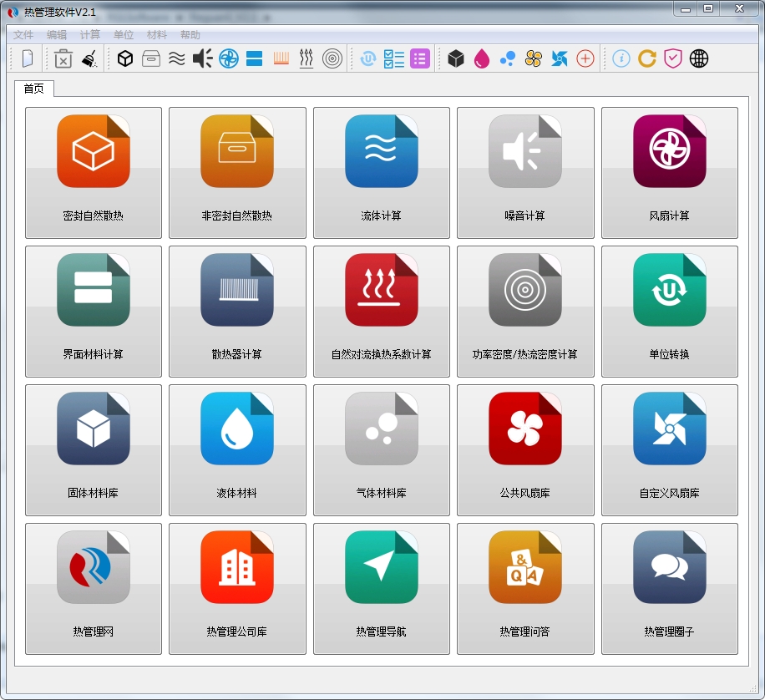Click the fan calculation toolbar icon
The width and height of the screenshot is (765, 700).
coord(227,58)
